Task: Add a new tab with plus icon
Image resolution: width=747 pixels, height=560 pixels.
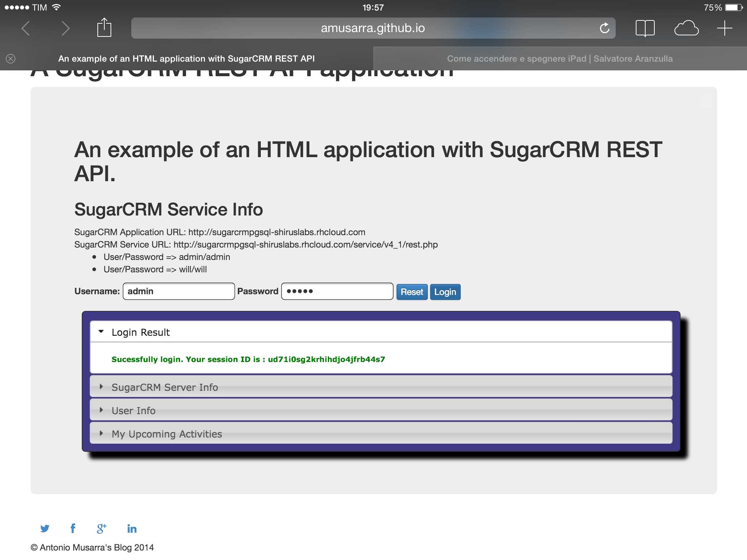Action: [x=724, y=28]
